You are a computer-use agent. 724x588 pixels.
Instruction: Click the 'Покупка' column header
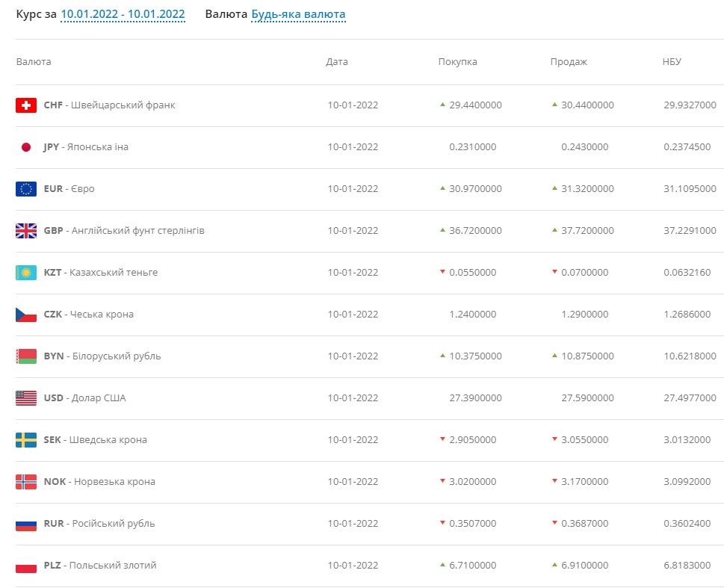click(457, 62)
